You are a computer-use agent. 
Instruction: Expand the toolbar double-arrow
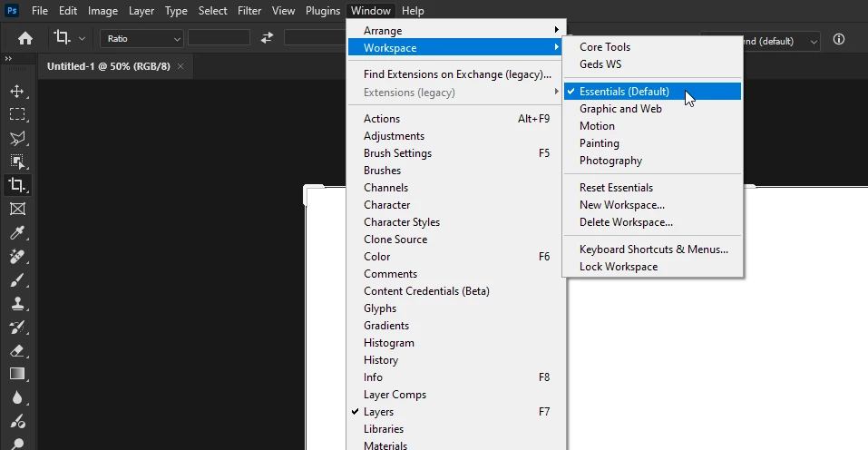click(8, 58)
